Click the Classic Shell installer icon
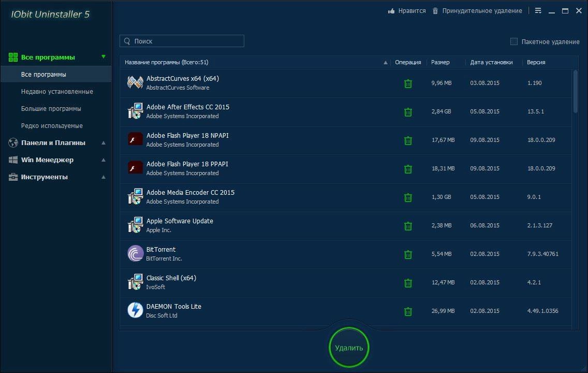 [x=135, y=282]
